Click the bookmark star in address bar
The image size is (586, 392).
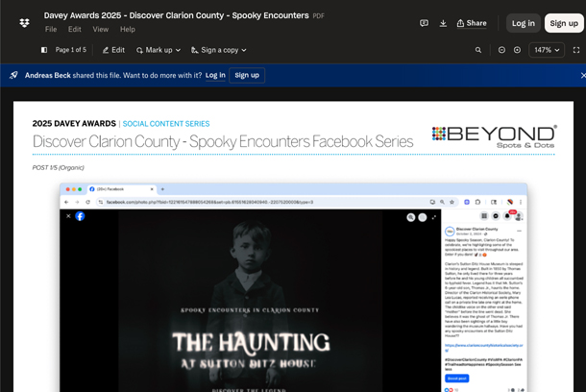pos(452,202)
